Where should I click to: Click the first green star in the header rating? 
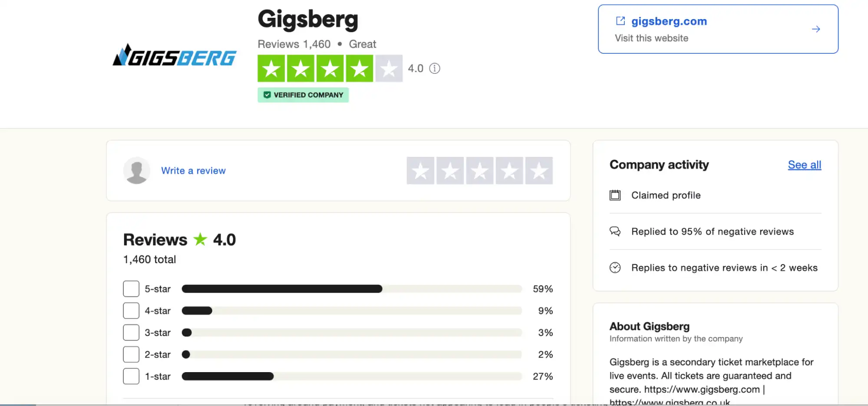pyautogui.click(x=271, y=68)
